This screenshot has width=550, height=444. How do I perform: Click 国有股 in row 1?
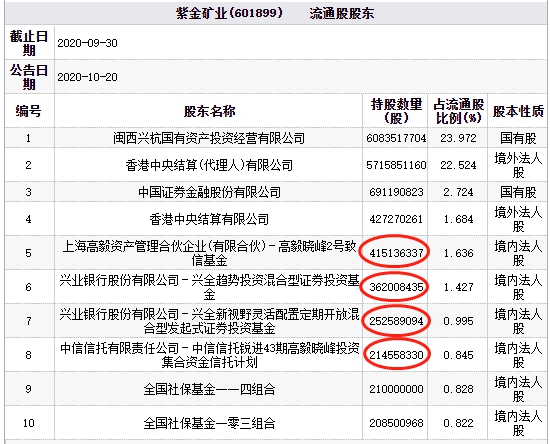[518, 138]
